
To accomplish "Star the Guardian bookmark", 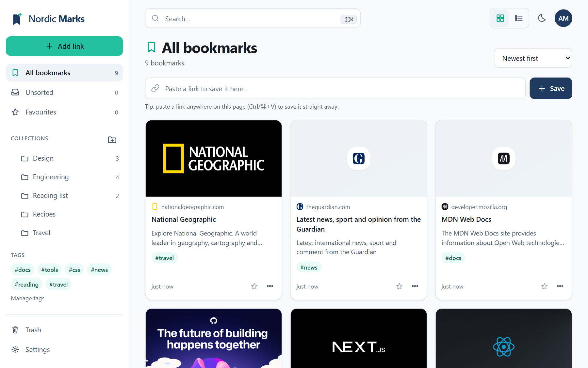I will pyautogui.click(x=399, y=286).
